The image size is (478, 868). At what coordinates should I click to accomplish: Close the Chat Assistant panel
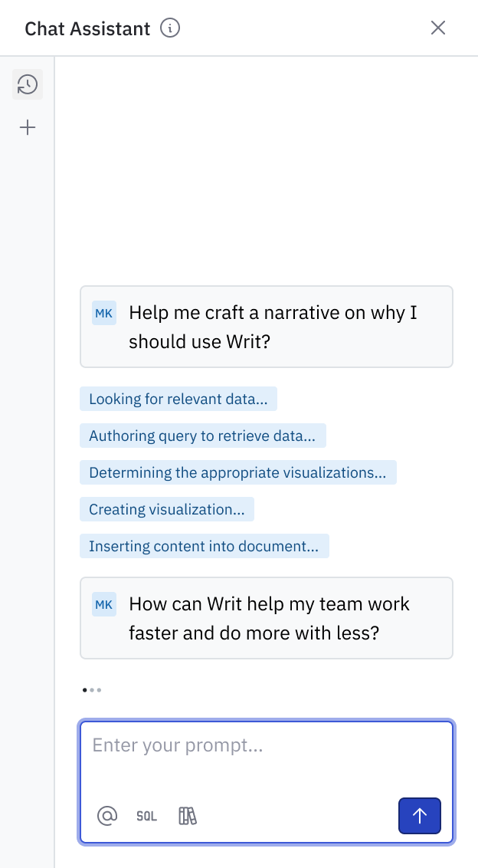tap(438, 28)
